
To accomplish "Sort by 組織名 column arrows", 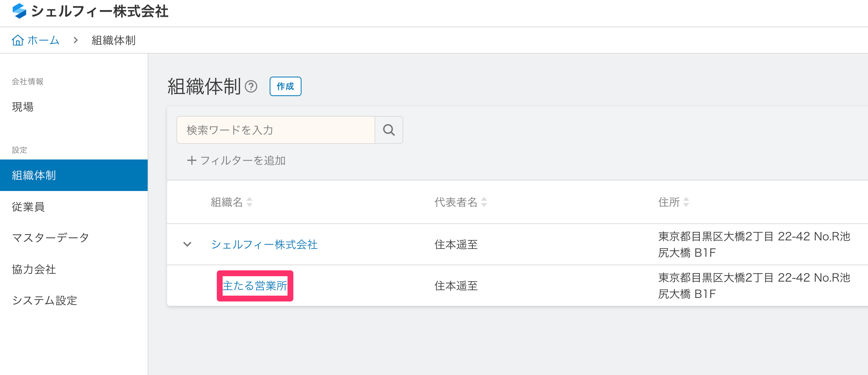I will 249,202.
